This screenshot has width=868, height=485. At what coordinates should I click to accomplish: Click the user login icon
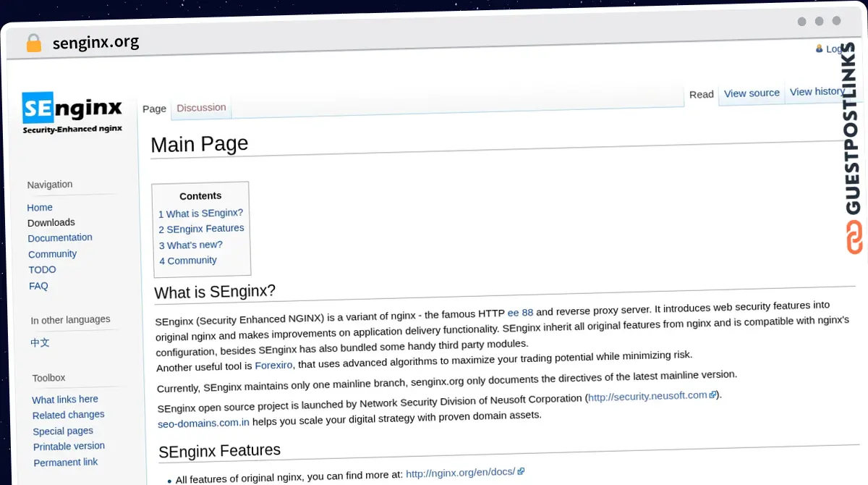pyautogui.click(x=819, y=48)
